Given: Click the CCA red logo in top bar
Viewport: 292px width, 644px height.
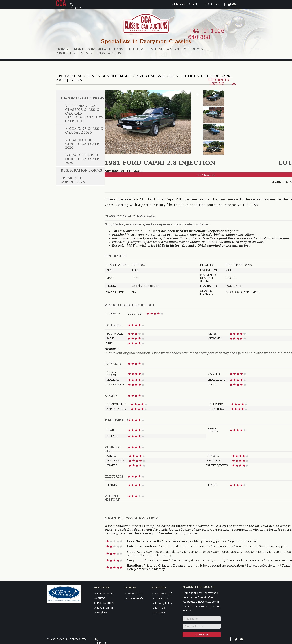Looking at the screenshot, I should (61, 3).
